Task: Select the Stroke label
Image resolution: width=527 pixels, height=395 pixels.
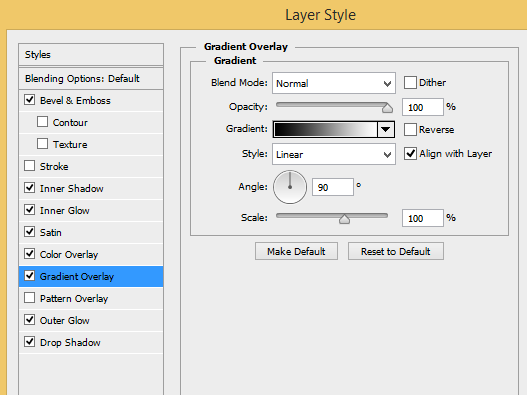Action: [54, 166]
